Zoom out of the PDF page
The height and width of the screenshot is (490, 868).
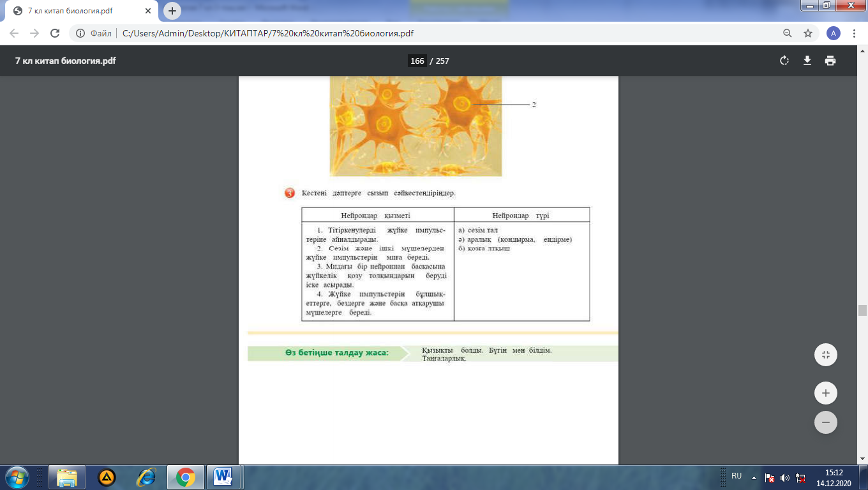tap(826, 422)
